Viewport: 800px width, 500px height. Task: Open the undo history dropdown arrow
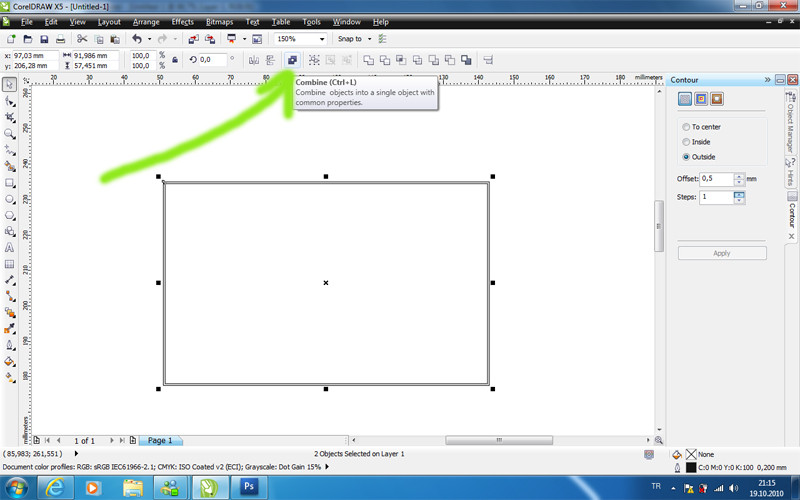[149, 39]
